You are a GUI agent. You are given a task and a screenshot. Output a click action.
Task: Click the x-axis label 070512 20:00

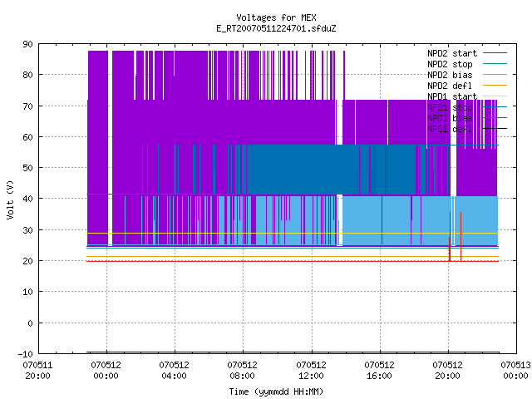click(x=447, y=371)
